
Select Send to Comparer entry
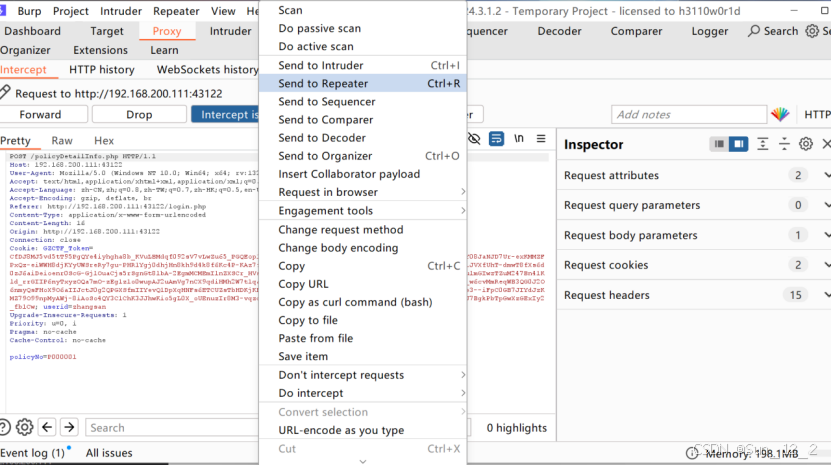point(363,120)
